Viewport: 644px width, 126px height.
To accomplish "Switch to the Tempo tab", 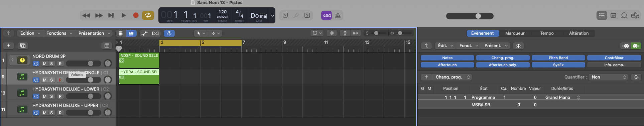I will point(547,33).
